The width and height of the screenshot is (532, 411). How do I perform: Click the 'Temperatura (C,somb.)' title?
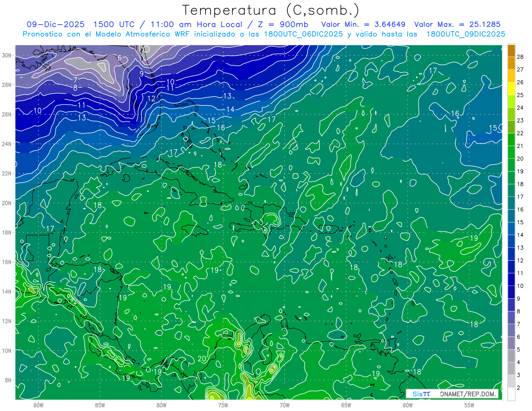270,10
